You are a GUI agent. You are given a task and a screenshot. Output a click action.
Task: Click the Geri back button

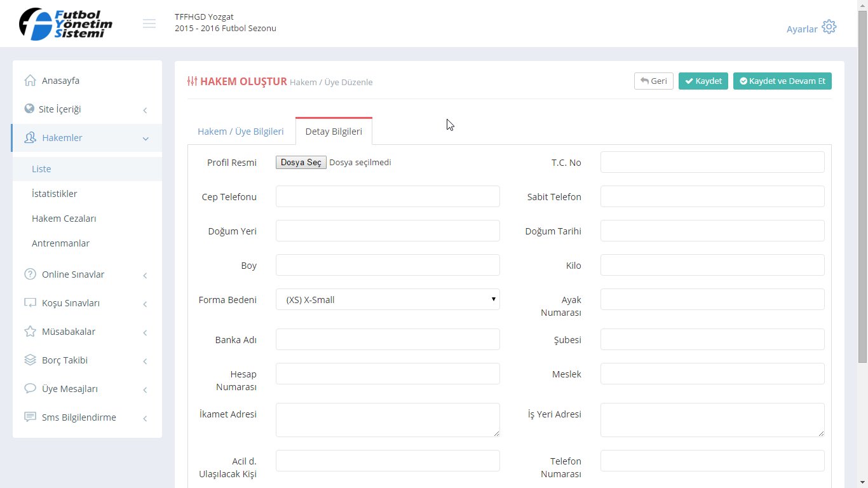653,81
